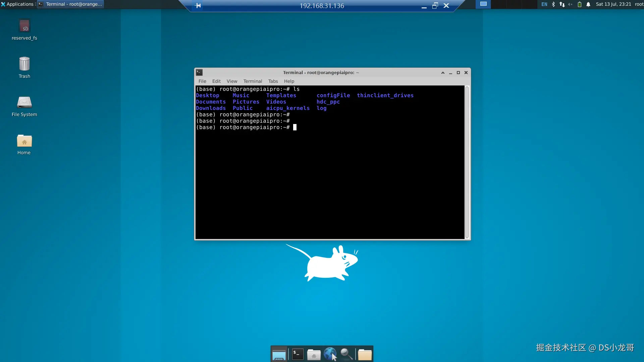Open the file manager home icon in dock
644x362 pixels.
tap(314, 354)
